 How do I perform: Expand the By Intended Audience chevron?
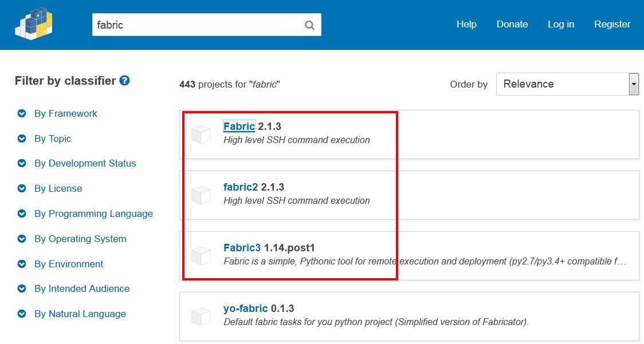tap(22, 289)
